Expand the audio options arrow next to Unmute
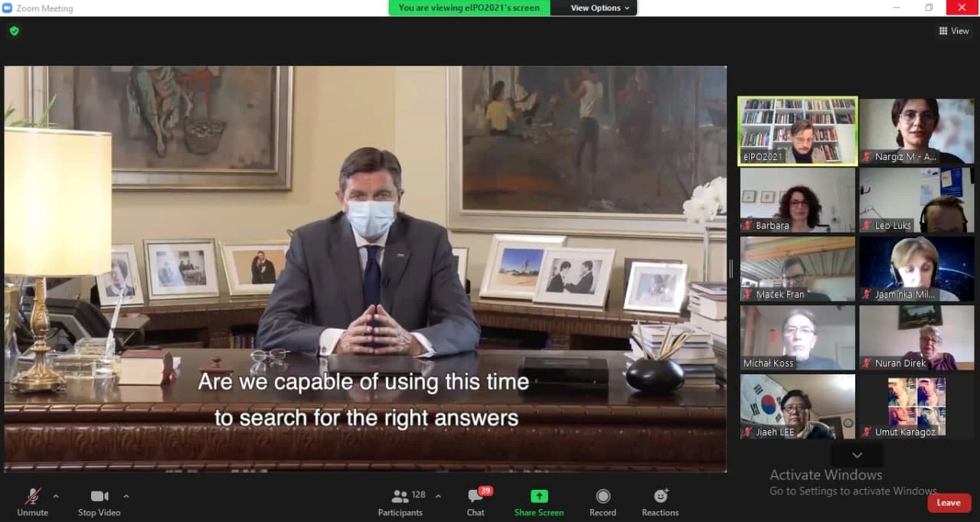Screen dimensions: 980x522 pos(55,496)
